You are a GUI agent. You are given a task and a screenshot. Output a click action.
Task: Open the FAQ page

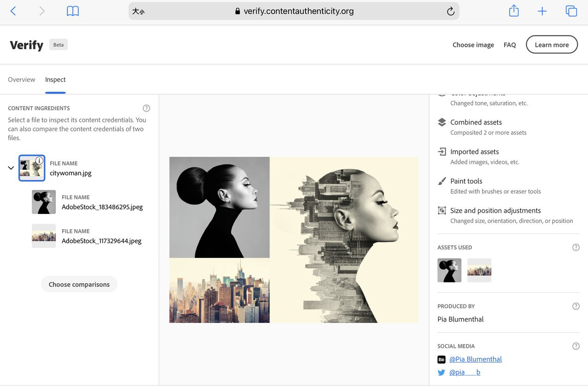[510, 45]
